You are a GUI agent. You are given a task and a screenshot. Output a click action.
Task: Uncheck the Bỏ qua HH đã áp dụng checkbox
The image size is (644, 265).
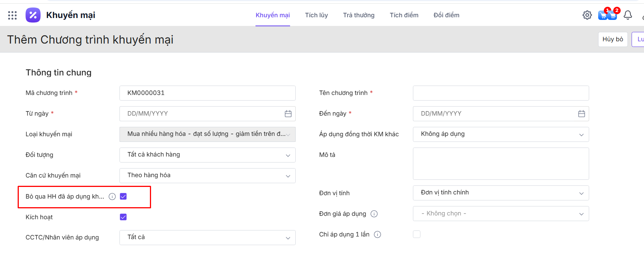coord(123,196)
